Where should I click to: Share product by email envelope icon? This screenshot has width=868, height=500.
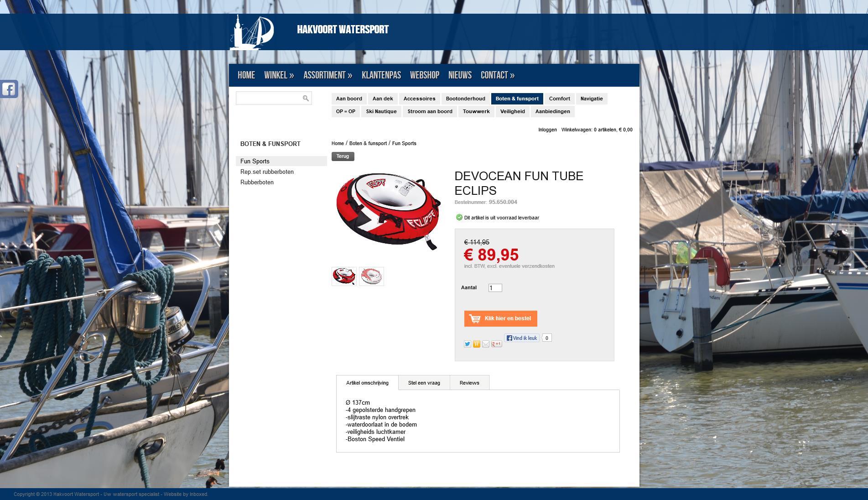pos(486,344)
